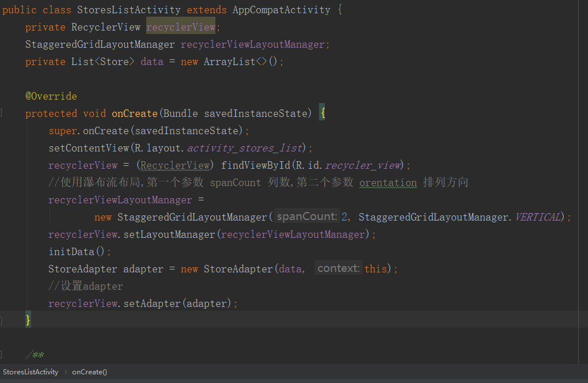Click super.onCreate(savedInstanceState) line
This screenshot has width=588, height=383.
pyautogui.click(x=149, y=131)
